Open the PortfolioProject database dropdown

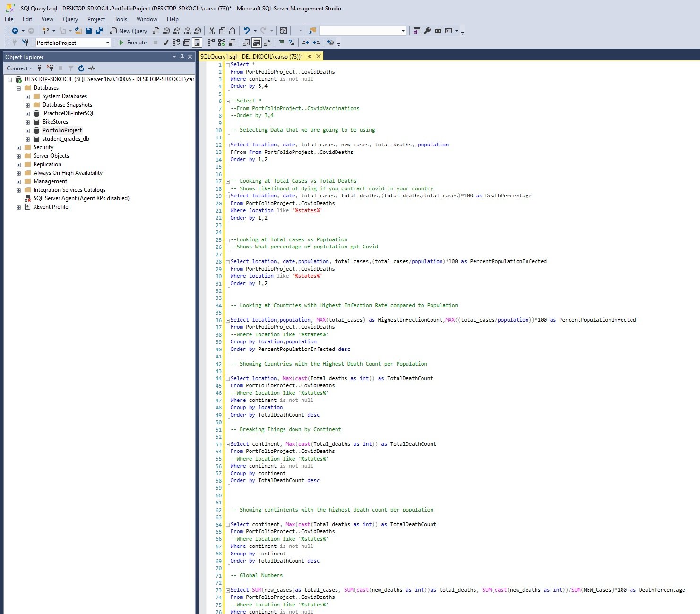pos(108,43)
